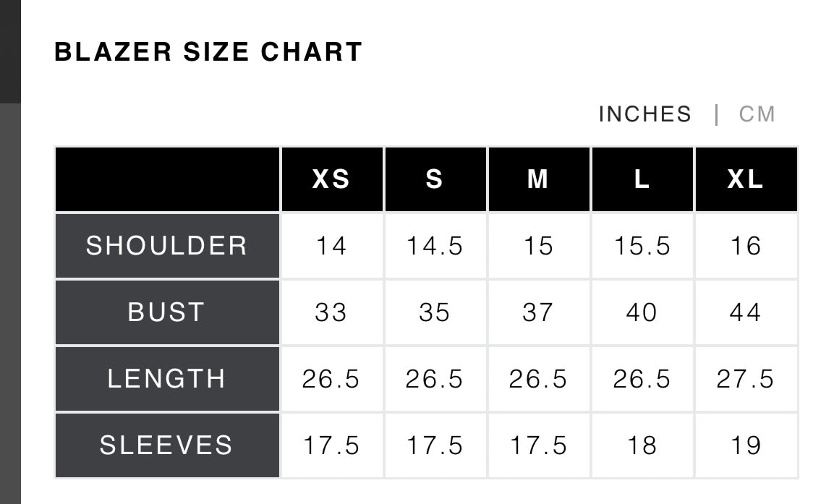Click the L sleeves value 18

[x=642, y=445]
